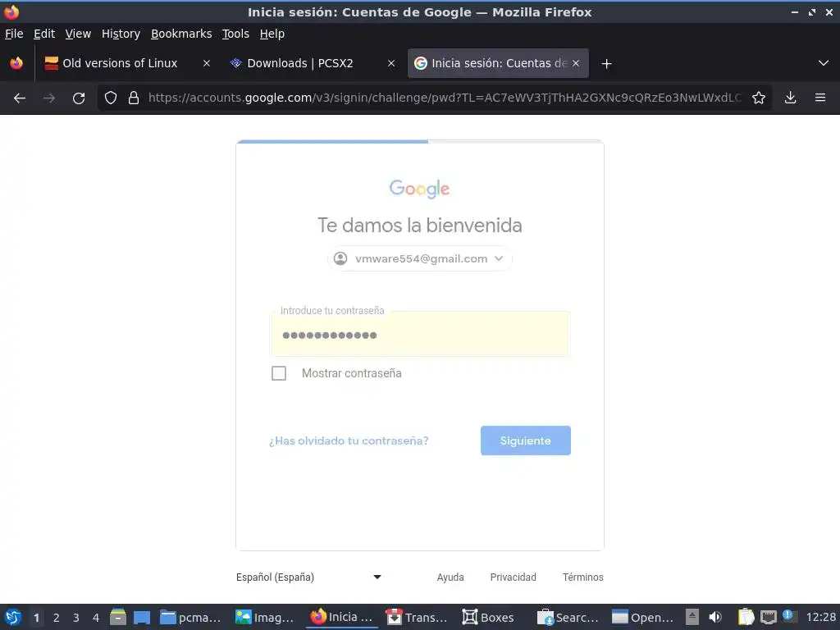840x630 pixels.
Task: Open Firefox window menu in the title bar
Action: pos(11,11)
